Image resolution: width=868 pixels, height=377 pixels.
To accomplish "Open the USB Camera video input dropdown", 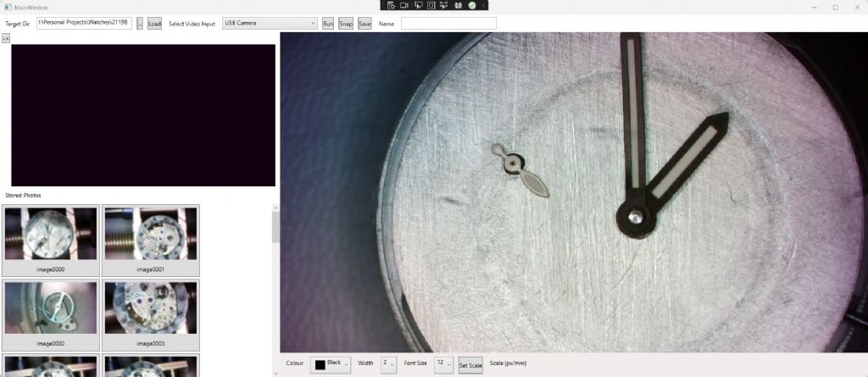I will [x=270, y=23].
